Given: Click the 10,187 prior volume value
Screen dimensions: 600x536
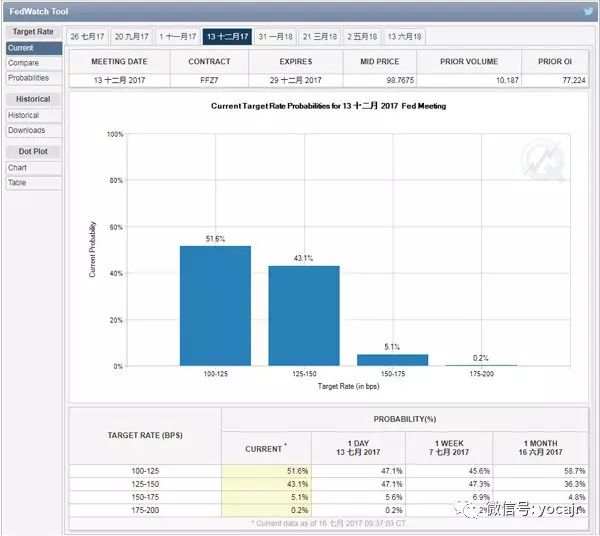Looking at the screenshot, I should [507, 80].
